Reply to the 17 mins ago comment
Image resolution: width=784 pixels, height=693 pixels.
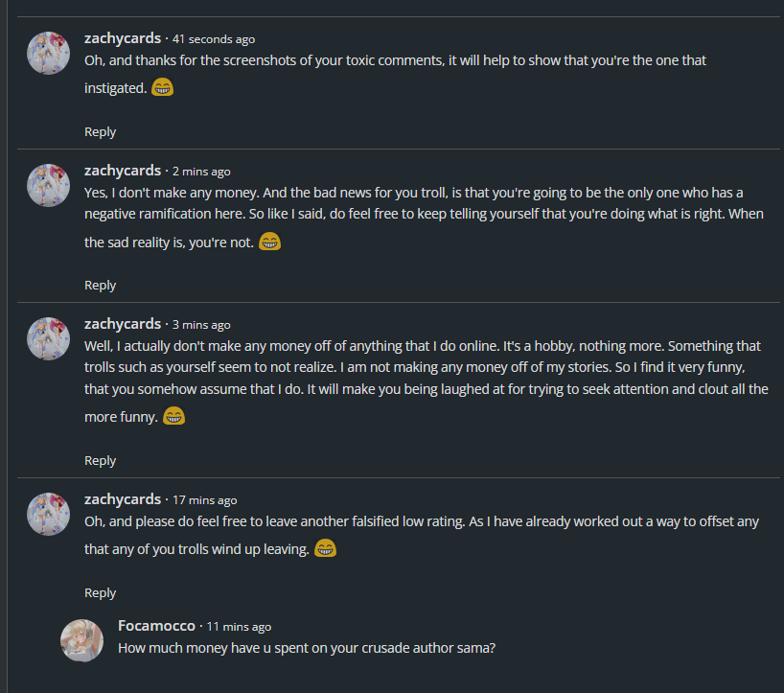coord(100,593)
